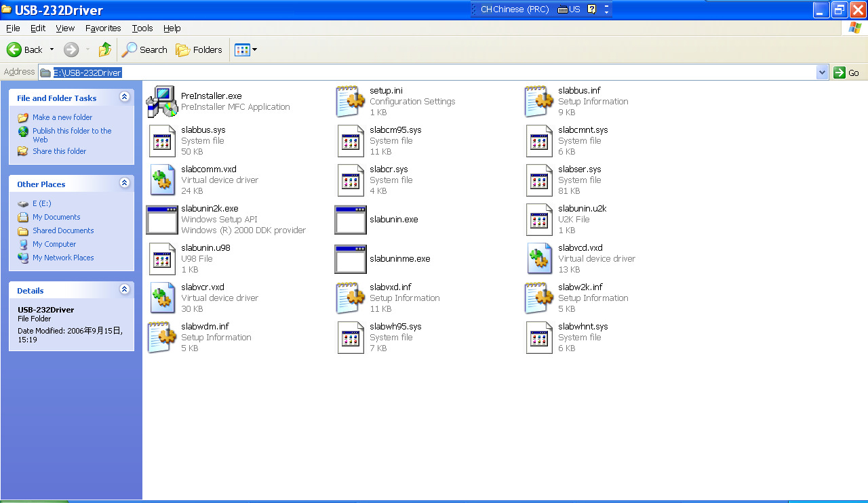868x503 pixels.
Task: Click the Go button next to address
Action: [847, 73]
